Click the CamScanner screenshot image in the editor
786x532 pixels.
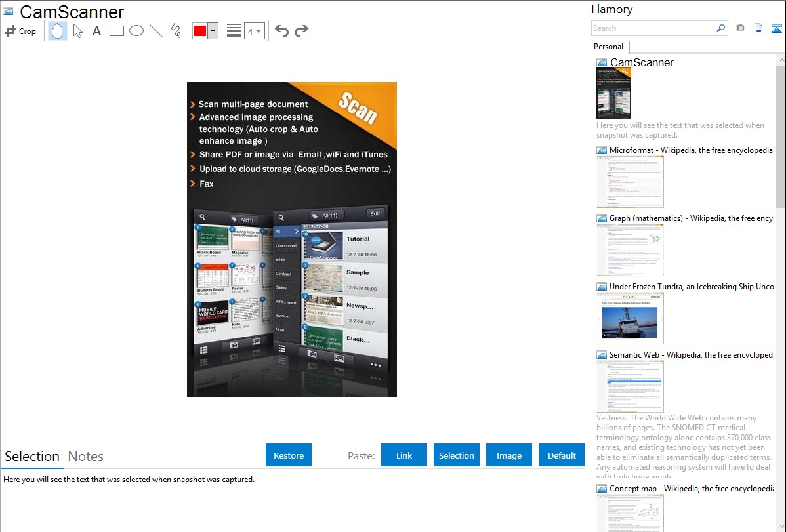[292, 239]
